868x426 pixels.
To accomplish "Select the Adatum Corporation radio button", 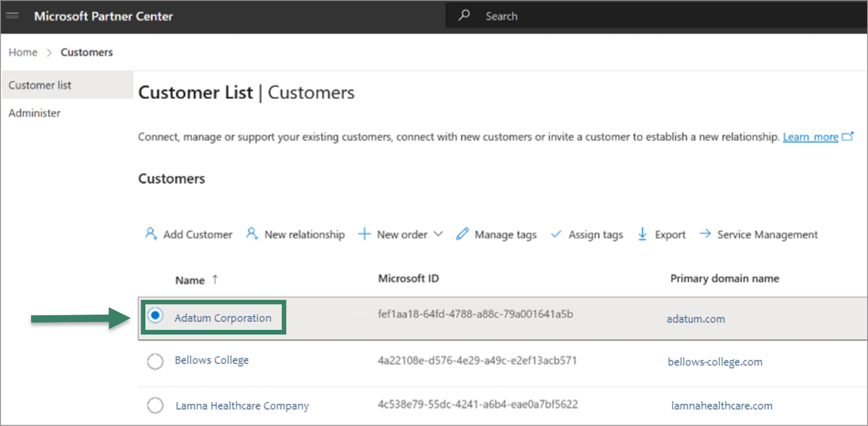I will [155, 315].
